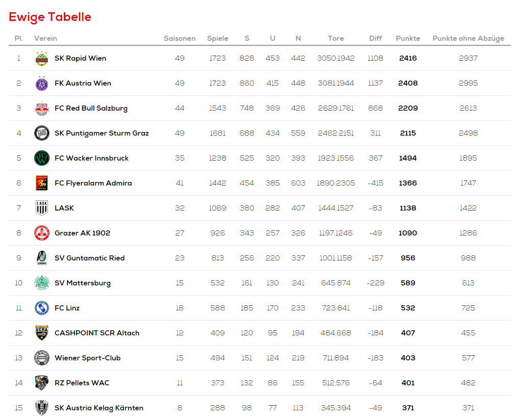
Task: Click Ried's goal difference -157
Action: click(x=376, y=258)
